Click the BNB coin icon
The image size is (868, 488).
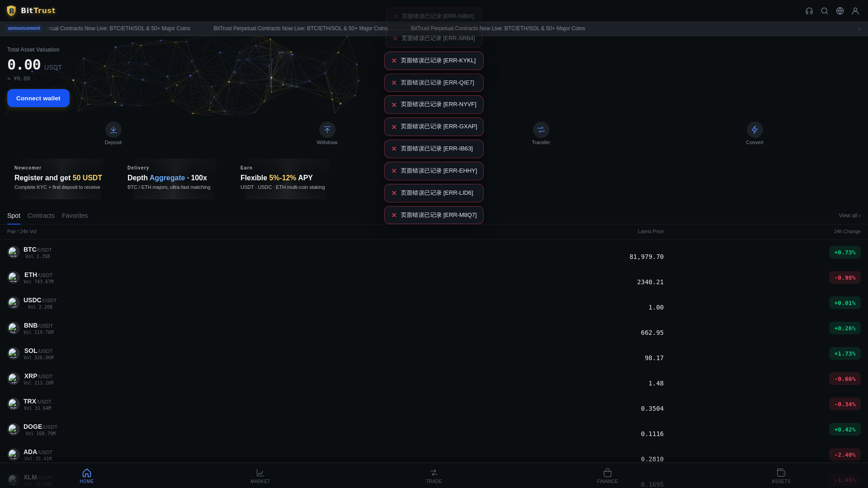point(14,328)
